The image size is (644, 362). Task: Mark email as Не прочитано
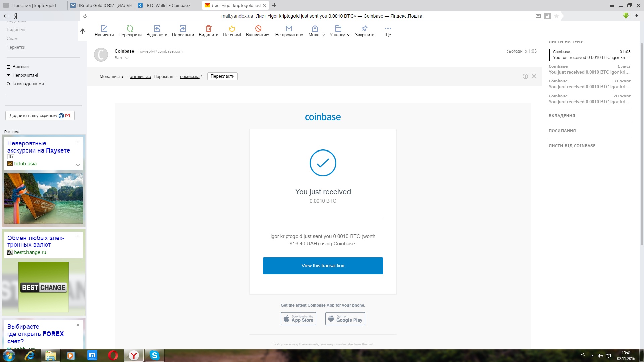pos(289,29)
